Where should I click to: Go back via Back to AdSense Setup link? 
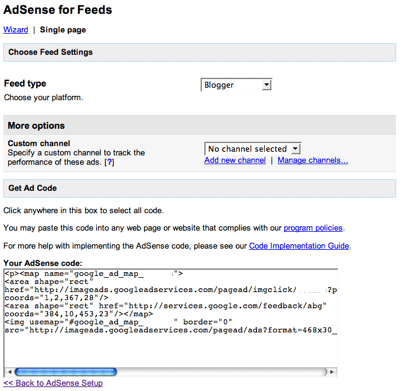[x=53, y=383]
